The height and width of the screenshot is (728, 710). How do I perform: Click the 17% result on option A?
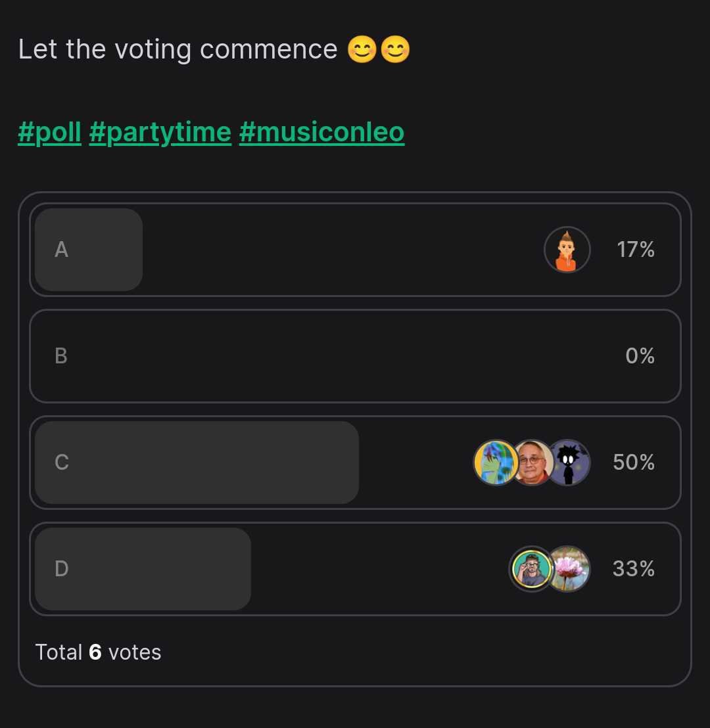pyautogui.click(x=636, y=250)
